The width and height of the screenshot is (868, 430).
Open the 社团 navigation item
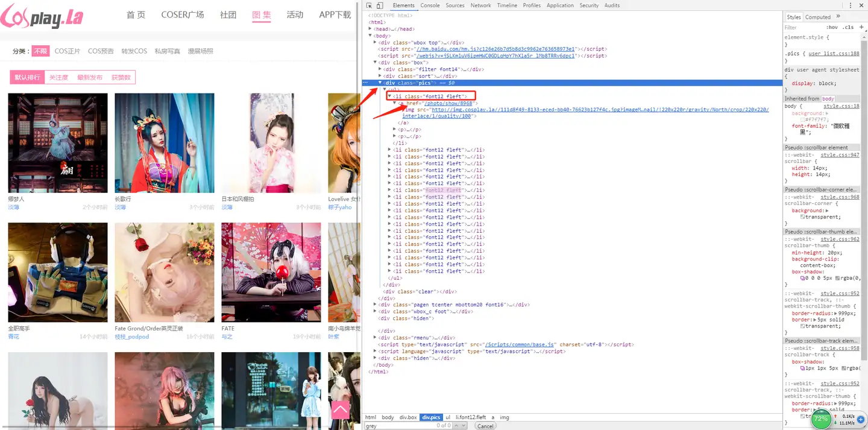(228, 15)
